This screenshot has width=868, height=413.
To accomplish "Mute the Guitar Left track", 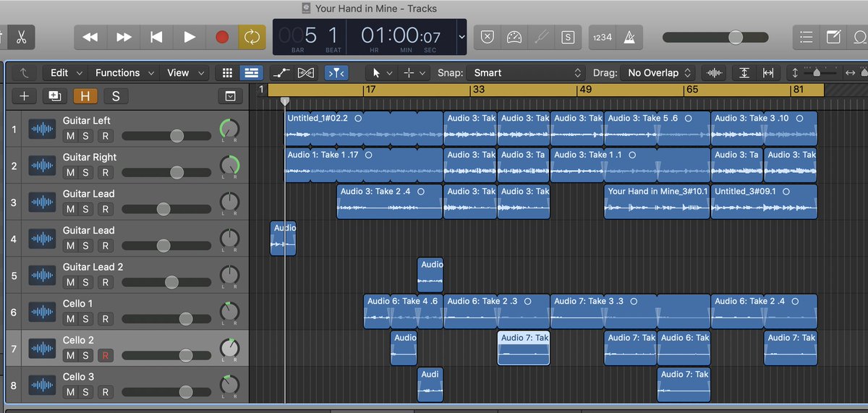I will (70, 135).
